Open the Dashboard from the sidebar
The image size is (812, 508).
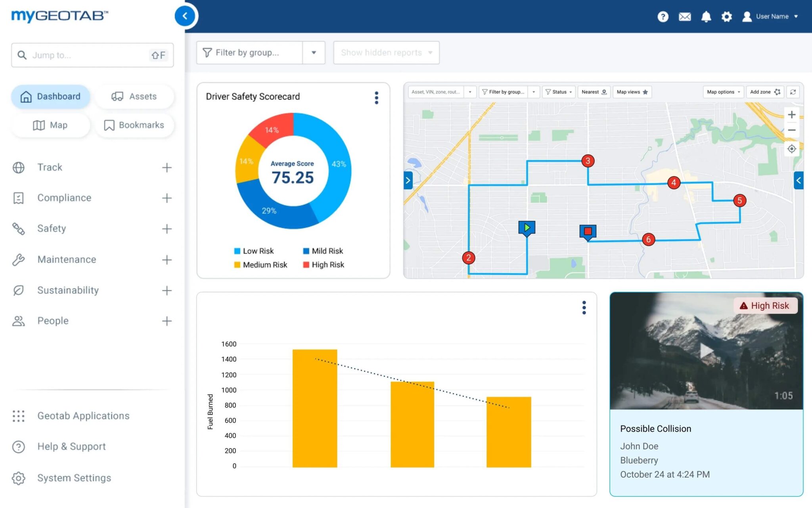click(x=50, y=96)
